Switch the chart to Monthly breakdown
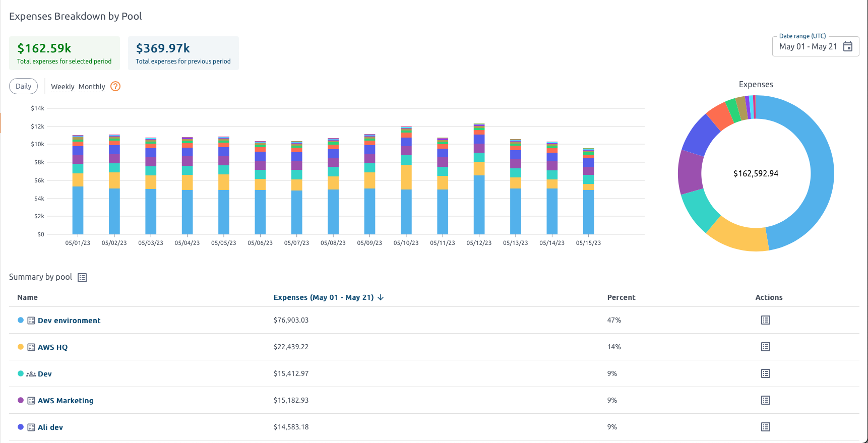Screen dimensions: 868x443 [92, 87]
